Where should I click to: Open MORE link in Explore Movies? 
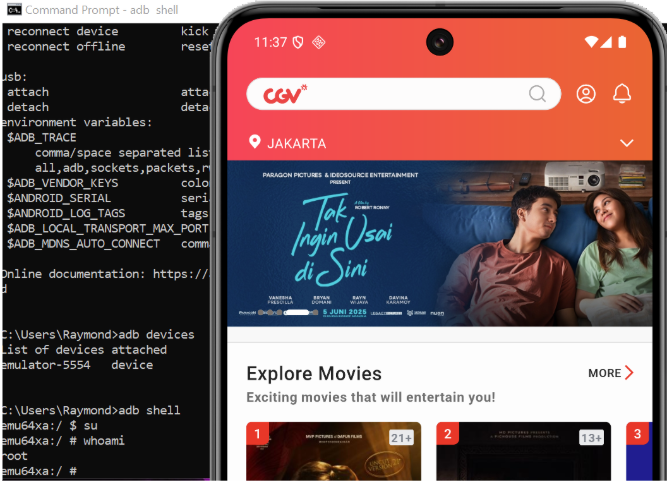pyautogui.click(x=605, y=373)
